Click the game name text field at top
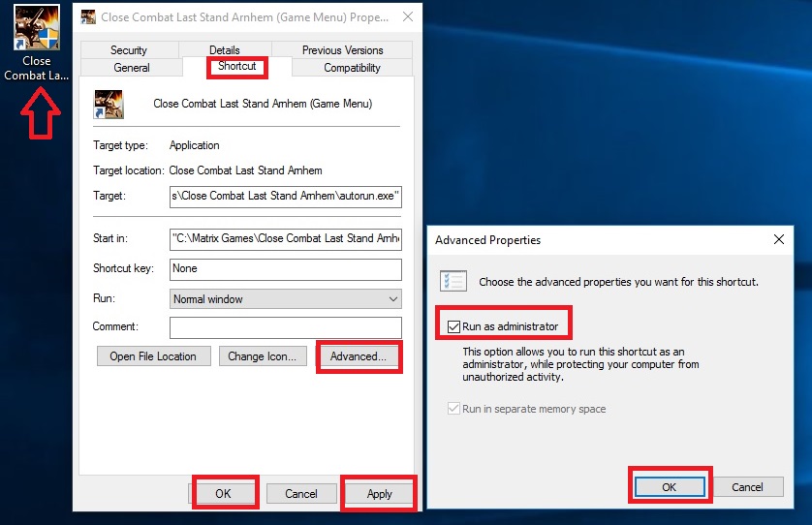The width and height of the screenshot is (812, 525). coord(263,104)
